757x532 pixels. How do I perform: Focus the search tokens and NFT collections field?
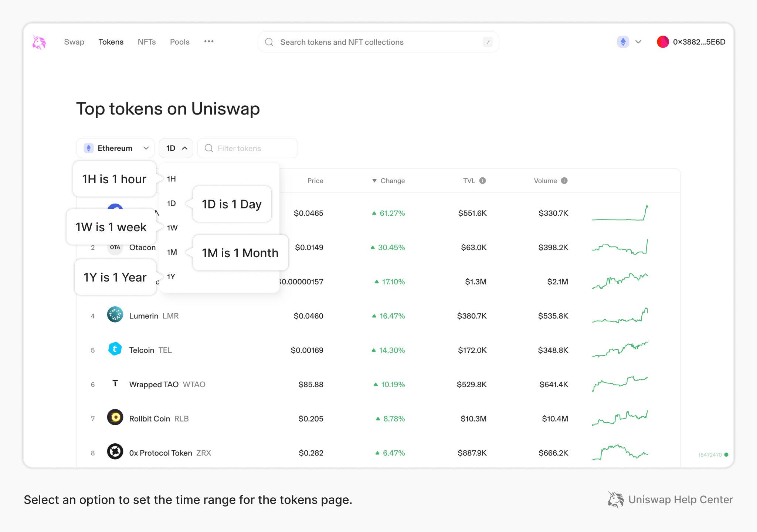(378, 42)
